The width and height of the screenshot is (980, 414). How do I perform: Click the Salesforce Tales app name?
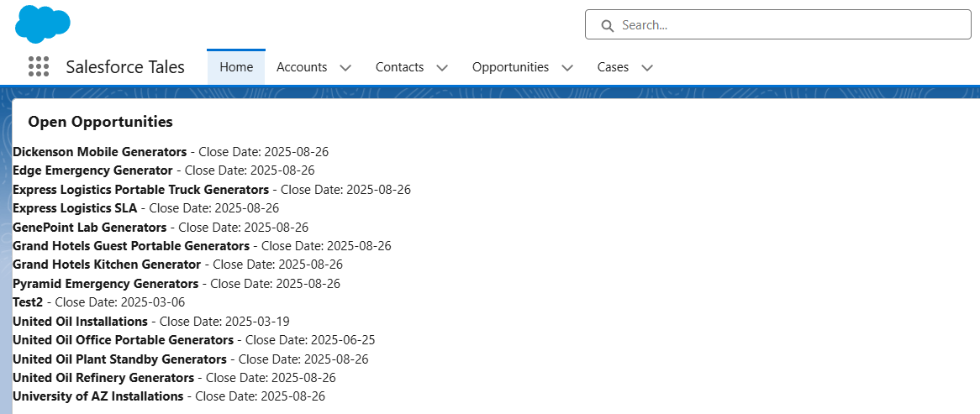click(x=125, y=67)
